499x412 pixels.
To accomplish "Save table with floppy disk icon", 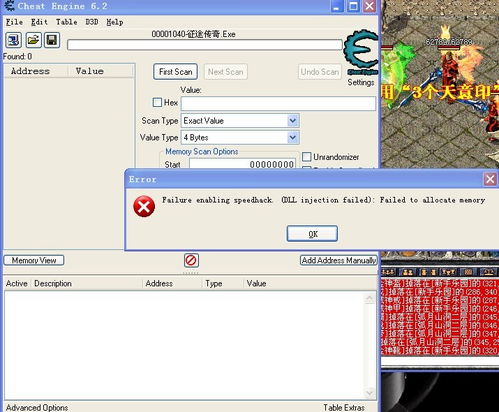I will tap(52, 40).
